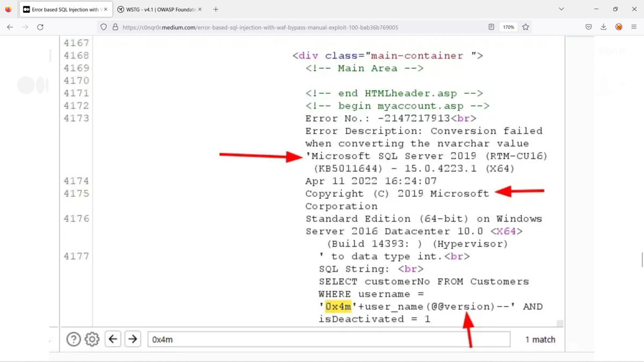The height and width of the screenshot is (362, 644).
Task: Click line number 4173
Action: point(76,118)
